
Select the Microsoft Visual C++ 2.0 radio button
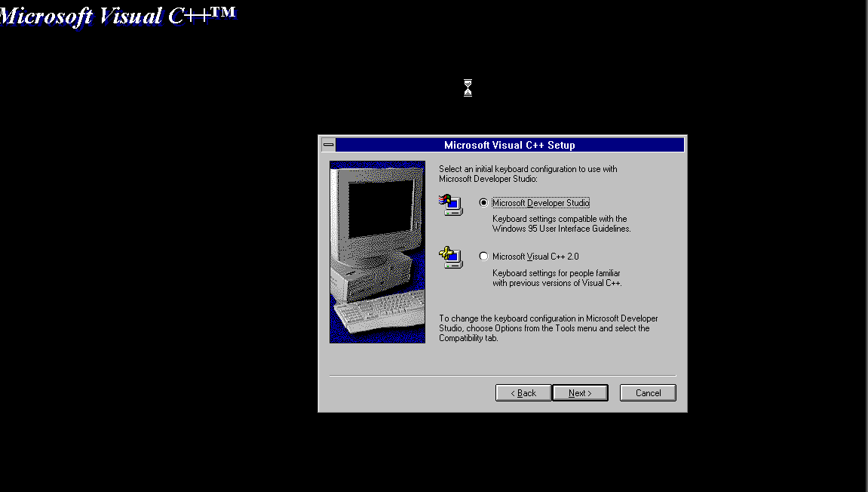(484, 257)
